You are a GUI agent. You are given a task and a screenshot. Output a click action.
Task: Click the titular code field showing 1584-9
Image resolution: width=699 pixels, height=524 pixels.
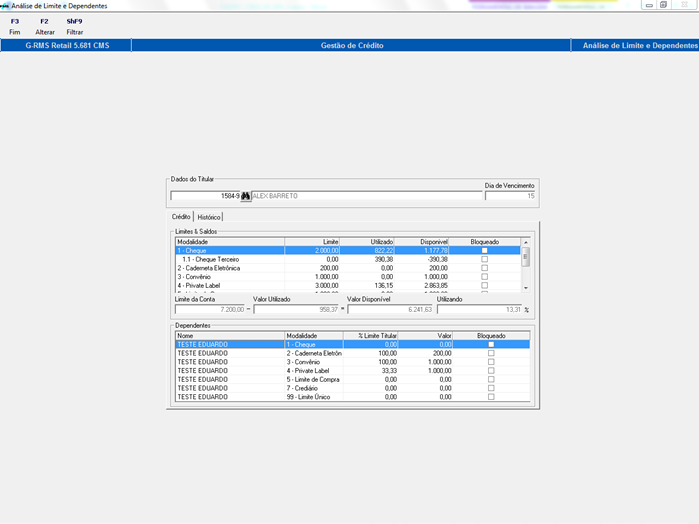click(x=206, y=196)
